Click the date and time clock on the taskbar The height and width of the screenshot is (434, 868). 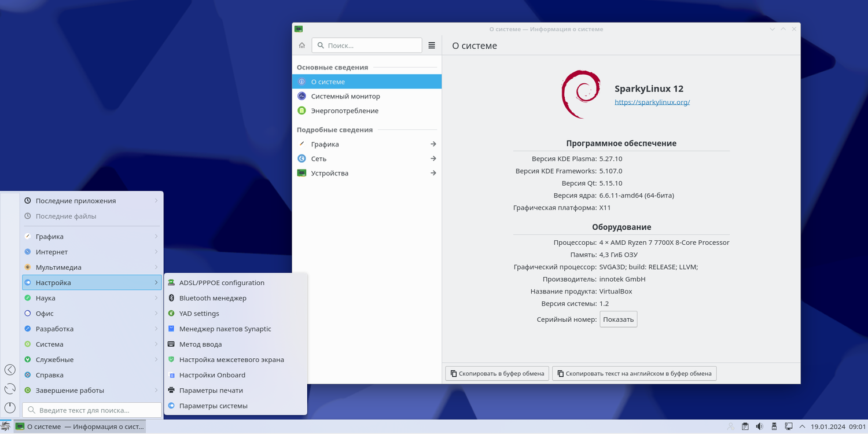point(838,426)
